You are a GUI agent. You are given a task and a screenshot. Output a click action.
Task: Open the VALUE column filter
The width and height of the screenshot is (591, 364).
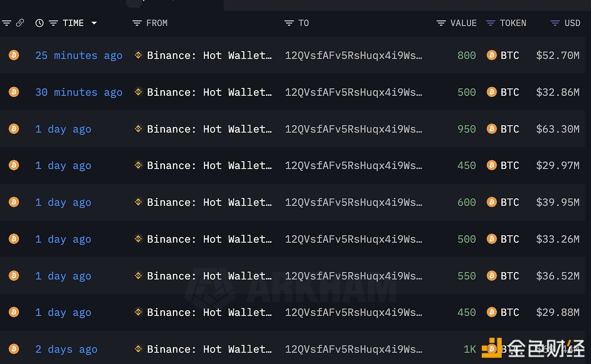pos(441,23)
